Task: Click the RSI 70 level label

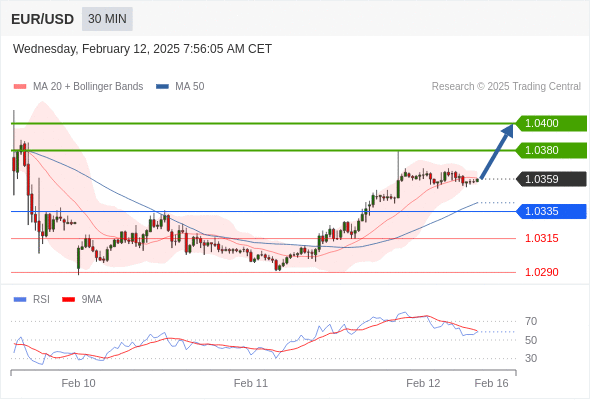Action: pyautogui.click(x=531, y=321)
